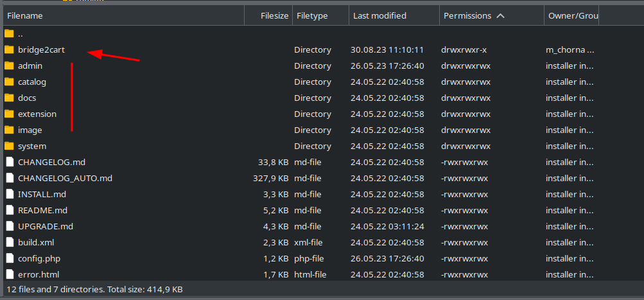Click the Owner/Group column header
Screen dimensions: 644x300
click(x=571, y=16)
